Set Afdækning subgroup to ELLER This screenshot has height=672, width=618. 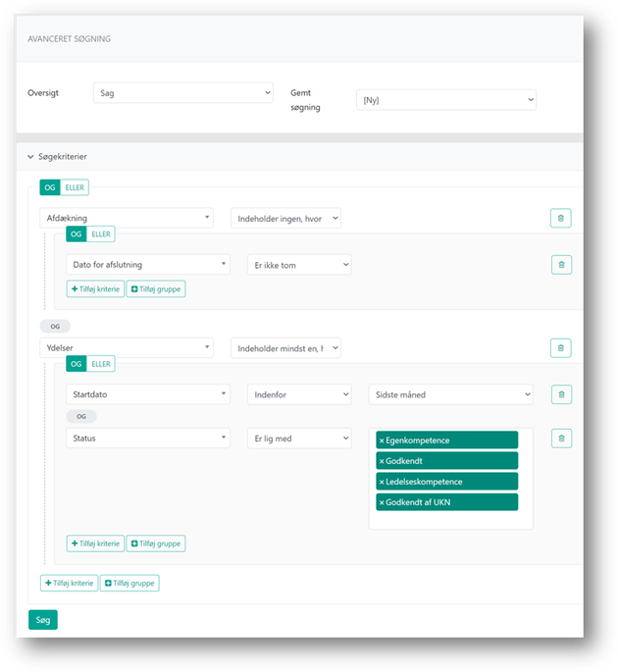click(101, 233)
